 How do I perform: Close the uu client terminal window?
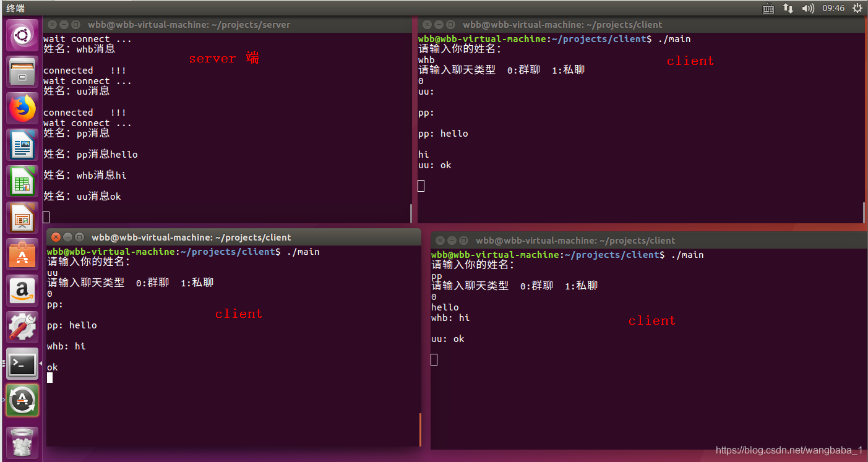coord(56,237)
